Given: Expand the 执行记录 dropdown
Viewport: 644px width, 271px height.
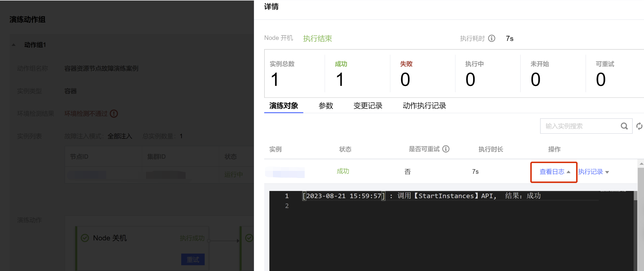Looking at the screenshot, I should [x=593, y=172].
